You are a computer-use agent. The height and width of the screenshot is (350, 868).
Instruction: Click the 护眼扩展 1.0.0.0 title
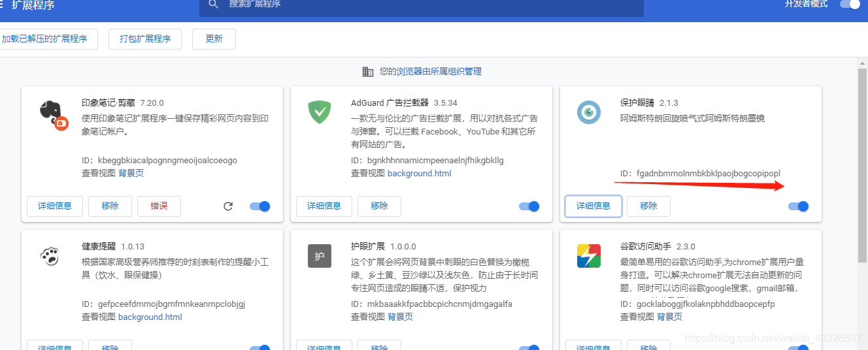(x=383, y=247)
